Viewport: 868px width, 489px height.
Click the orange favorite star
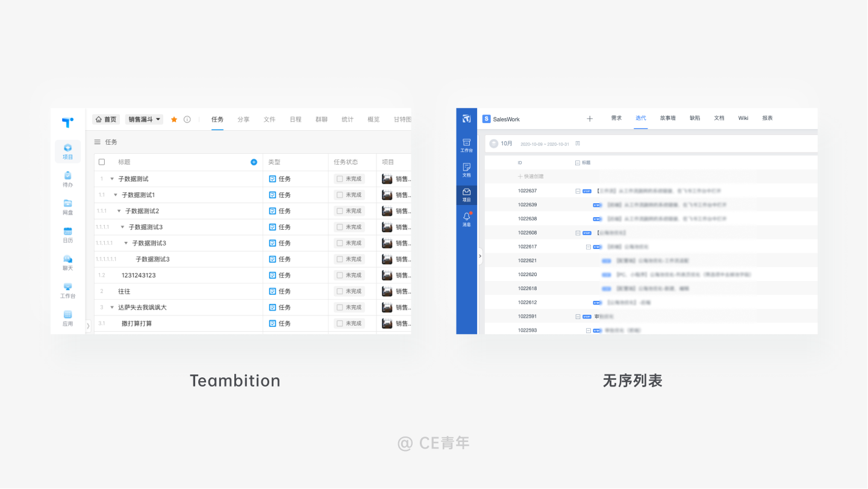coord(174,119)
